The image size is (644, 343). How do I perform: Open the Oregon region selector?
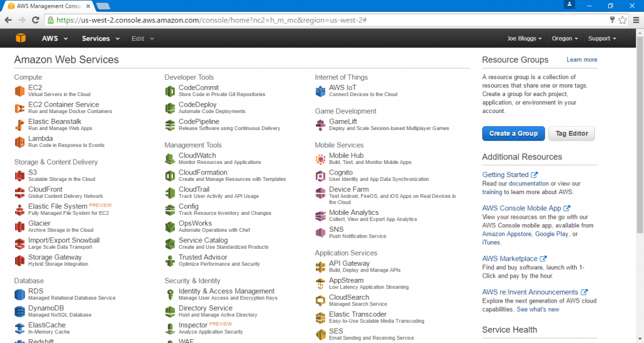click(565, 38)
